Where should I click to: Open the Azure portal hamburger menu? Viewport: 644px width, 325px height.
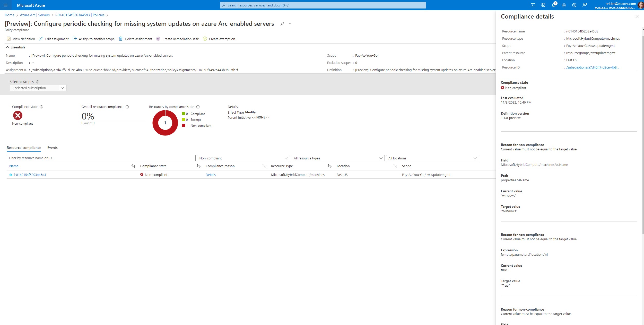(5, 5)
